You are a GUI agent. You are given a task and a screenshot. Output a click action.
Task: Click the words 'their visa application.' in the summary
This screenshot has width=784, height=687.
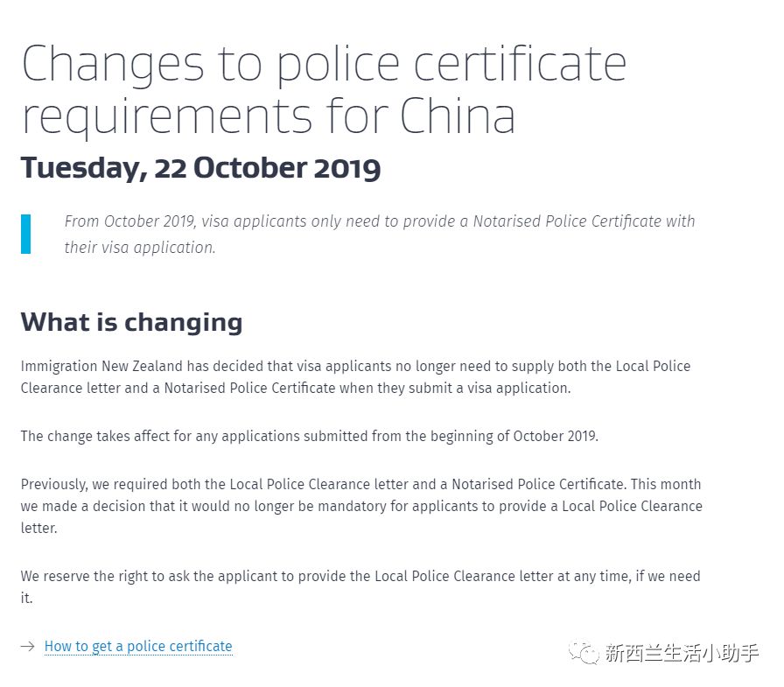click(140, 248)
